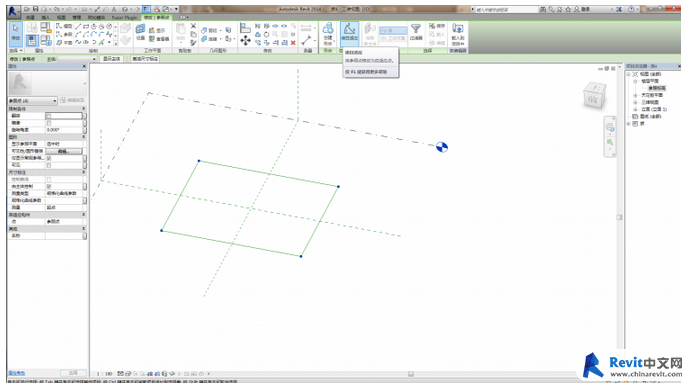Toggle the checked checkbox in Graphics section
693x386 pixels.
(49, 158)
